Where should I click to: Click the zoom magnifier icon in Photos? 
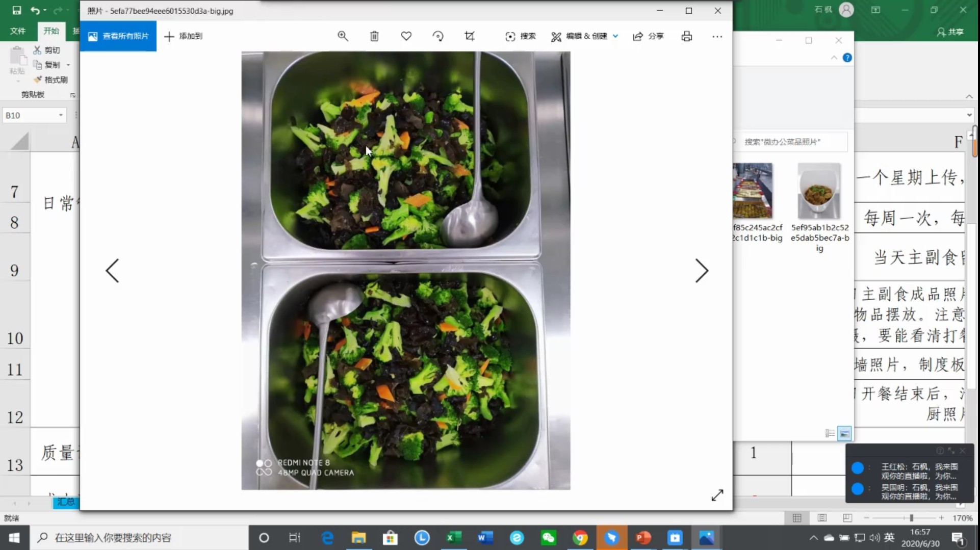343,36
